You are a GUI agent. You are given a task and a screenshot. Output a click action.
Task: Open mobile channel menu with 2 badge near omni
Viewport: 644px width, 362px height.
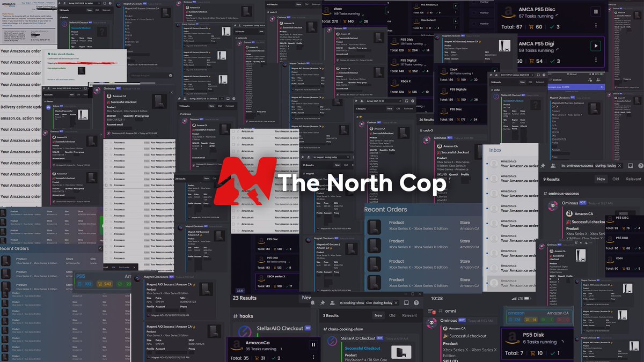[433, 311]
